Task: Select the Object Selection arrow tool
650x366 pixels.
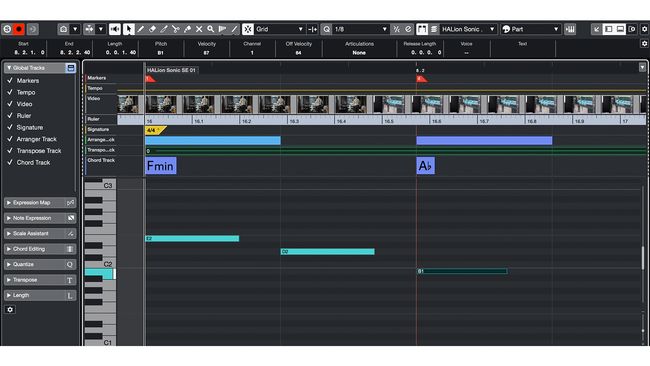Action: click(x=129, y=29)
